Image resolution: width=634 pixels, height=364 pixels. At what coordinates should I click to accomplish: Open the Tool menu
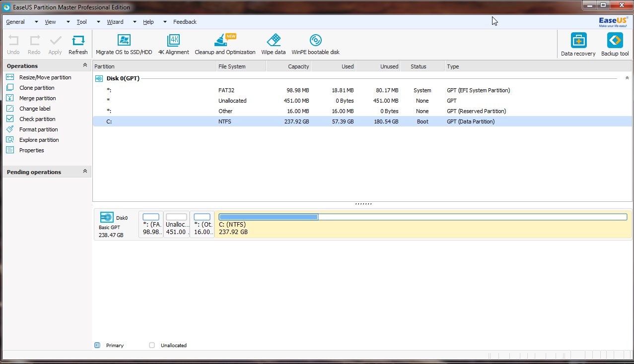point(82,22)
